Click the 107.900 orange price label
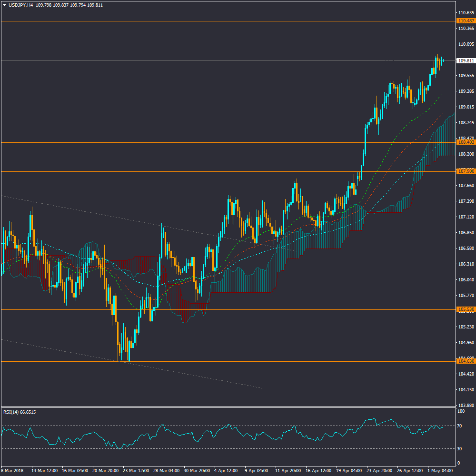Viewport: 476px width, 476px height. (465, 171)
